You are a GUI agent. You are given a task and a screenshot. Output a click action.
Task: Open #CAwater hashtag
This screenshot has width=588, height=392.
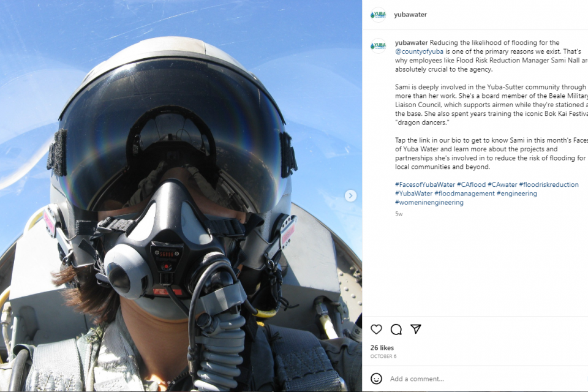coord(502,184)
